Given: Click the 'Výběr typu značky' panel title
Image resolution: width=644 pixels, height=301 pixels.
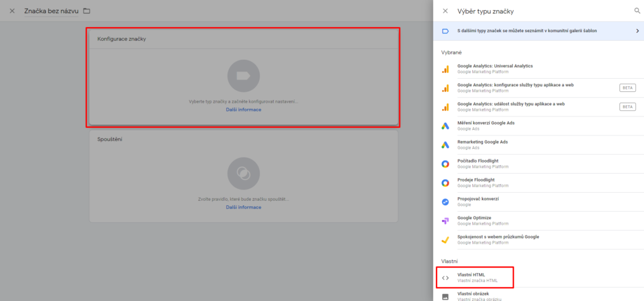Looking at the screenshot, I should [x=486, y=11].
